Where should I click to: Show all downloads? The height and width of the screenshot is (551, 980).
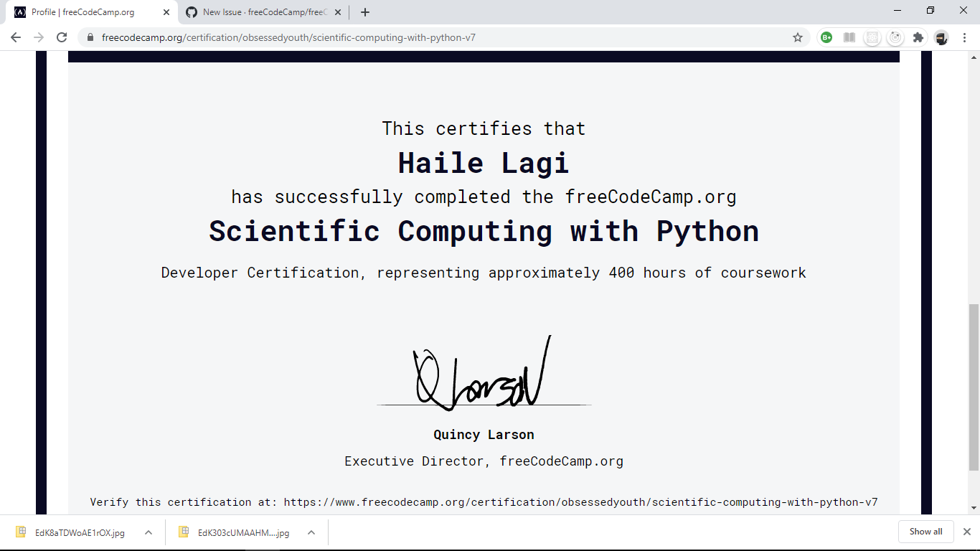(925, 532)
